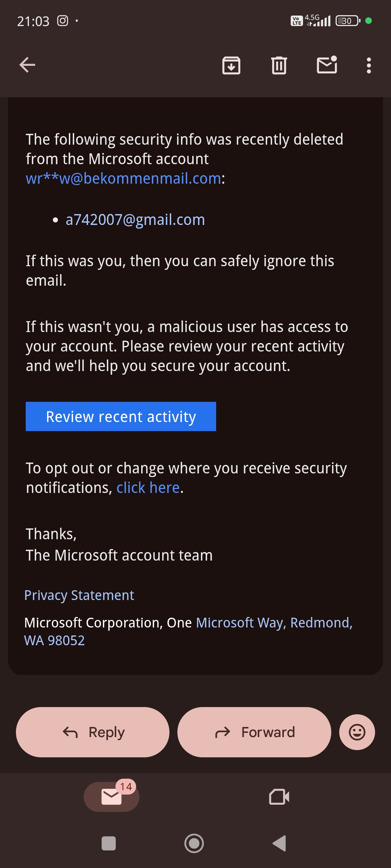Open the three-dot more options menu
Viewport: 391px width, 868px height.
click(x=369, y=65)
